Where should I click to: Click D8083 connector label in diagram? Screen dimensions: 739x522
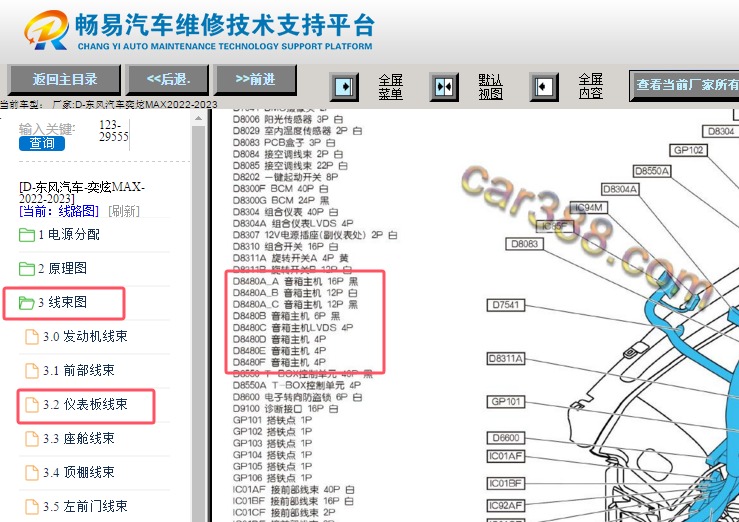coord(525,244)
